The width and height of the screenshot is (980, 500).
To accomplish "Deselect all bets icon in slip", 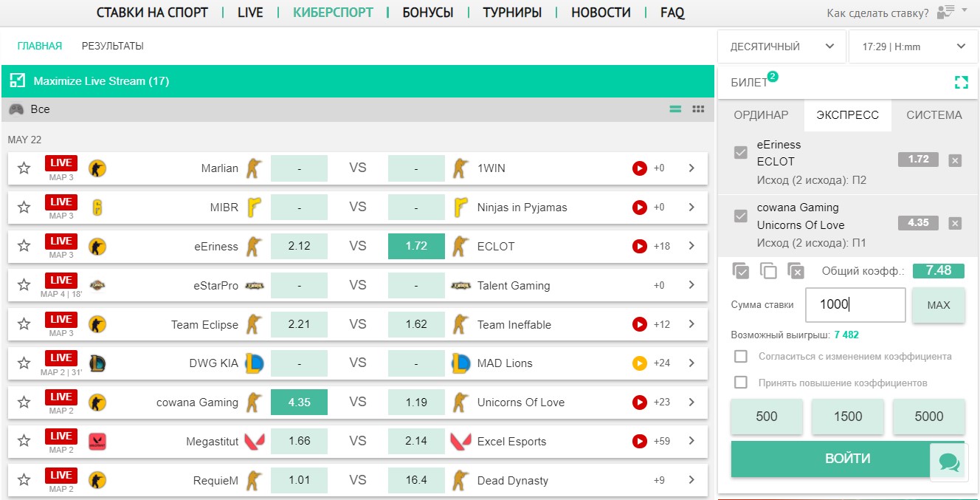I will (x=768, y=271).
